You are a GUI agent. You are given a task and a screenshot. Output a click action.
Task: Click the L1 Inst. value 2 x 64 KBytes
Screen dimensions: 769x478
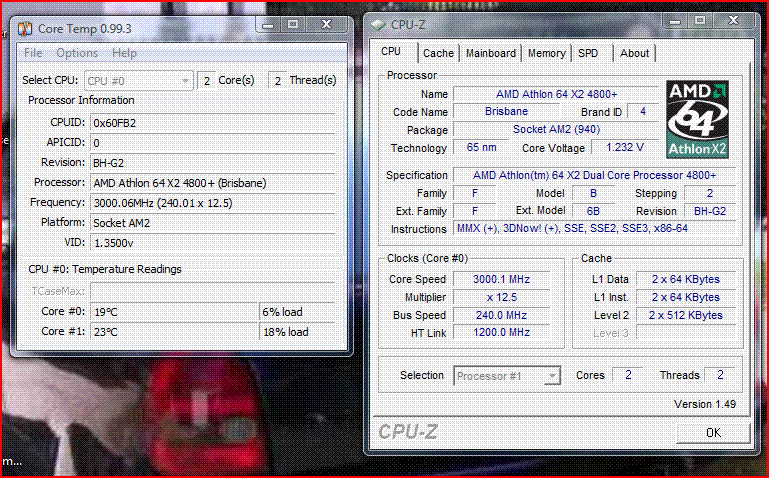(686, 297)
